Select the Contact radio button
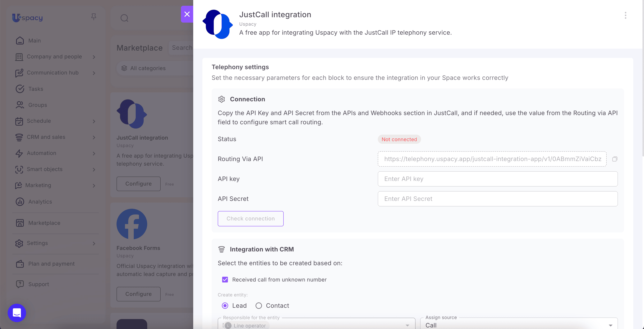The height and width of the screenshot is (329, 644). pos(259,305)
